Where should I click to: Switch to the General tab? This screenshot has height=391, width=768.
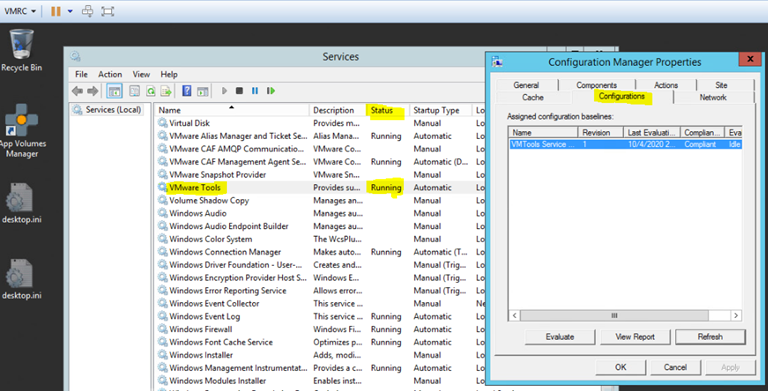tap(526, 85)
